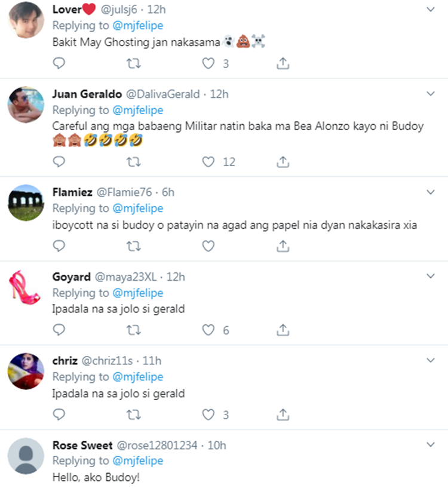
Task: Open more options chevron on Lover's tweet
Action: click(x=430, y=10)
